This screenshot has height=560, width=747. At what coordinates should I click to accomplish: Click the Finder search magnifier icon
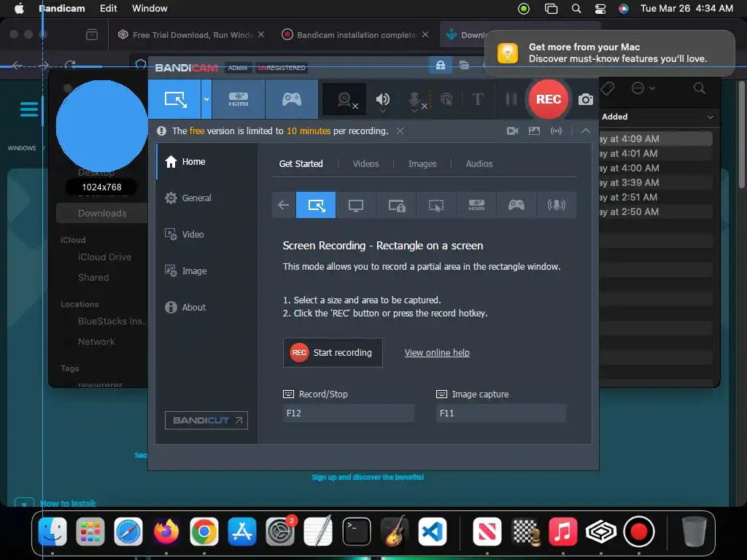pos(699,88)
